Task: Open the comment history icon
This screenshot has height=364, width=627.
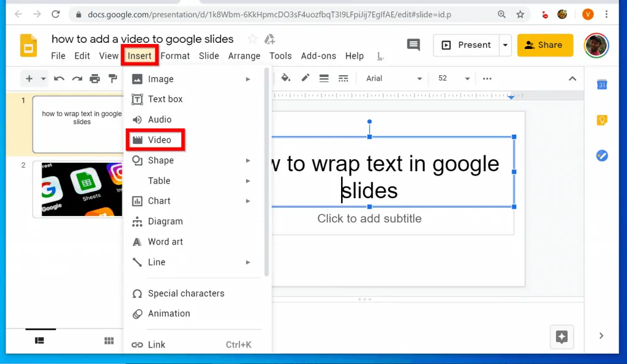Action: [x=413, y=45]
